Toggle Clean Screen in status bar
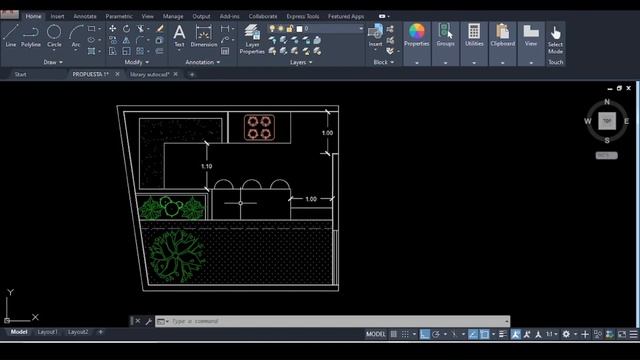This screenshot has height=360, width=640. click(x=622, y=334)
